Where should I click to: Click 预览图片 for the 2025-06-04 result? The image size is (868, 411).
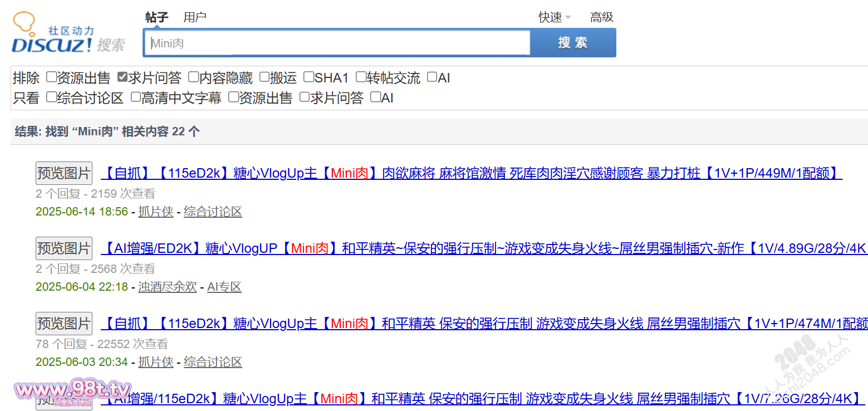(64, 248)
